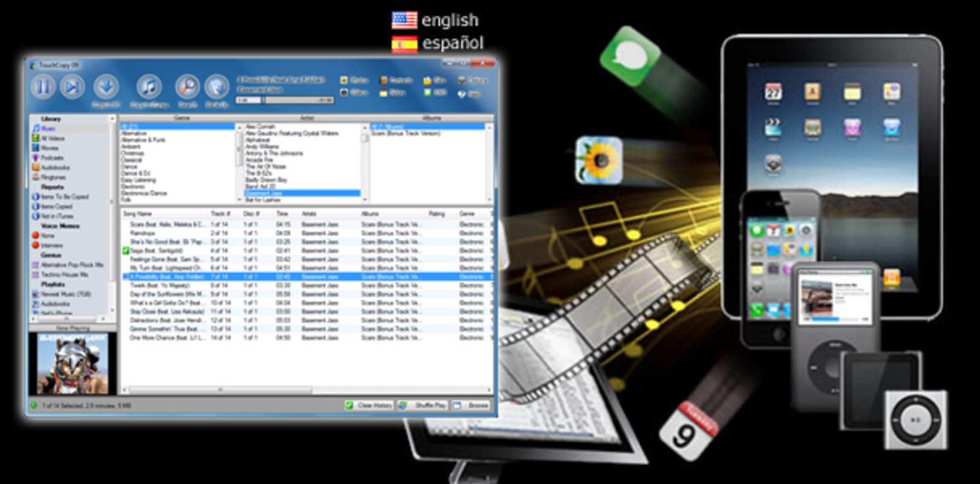Click the Shuffle Play button
The width and height of the screenshot is (980, 484).
point(423,405)
